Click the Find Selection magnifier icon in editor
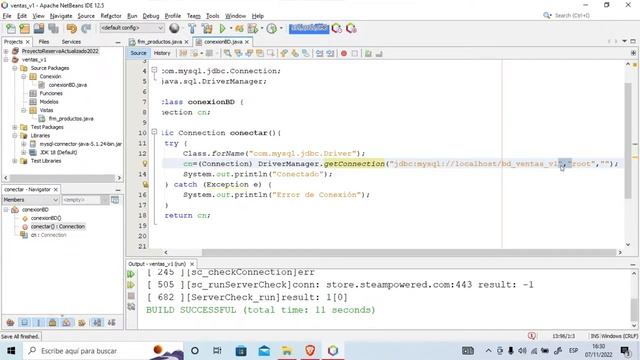The width and height of the screenshot is (640, 360). point(227,53)
